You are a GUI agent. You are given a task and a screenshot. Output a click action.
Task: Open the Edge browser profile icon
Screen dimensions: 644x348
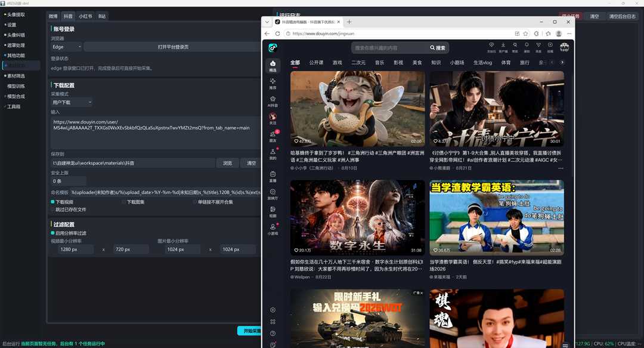(559, 34)
